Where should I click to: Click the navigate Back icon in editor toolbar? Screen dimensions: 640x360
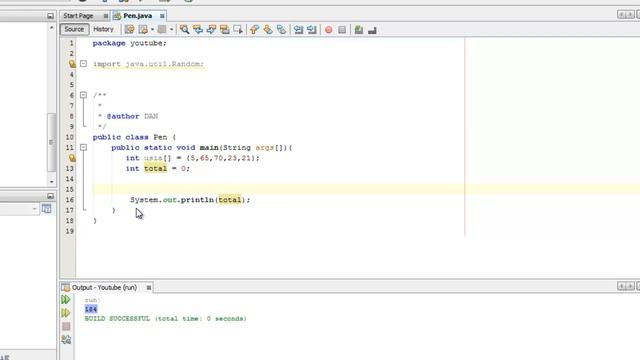[x=143, y=29]
